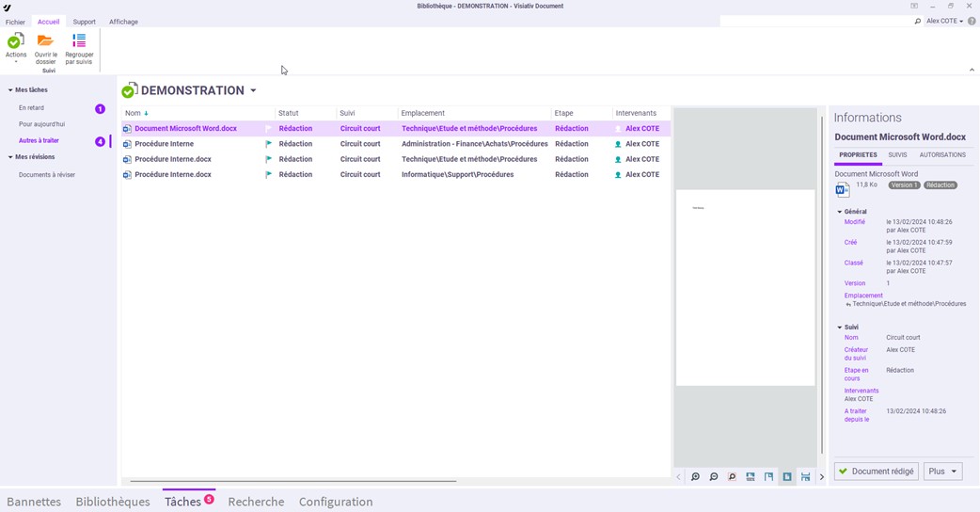Switch to the Affichage ribbon tab
Screen dimensions: 980x512
[x=123, y=22]
